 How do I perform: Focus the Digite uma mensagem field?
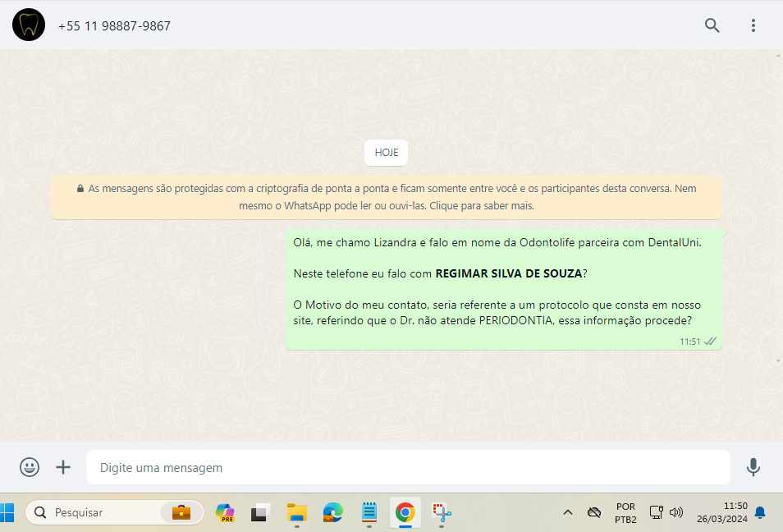point(408,468)
